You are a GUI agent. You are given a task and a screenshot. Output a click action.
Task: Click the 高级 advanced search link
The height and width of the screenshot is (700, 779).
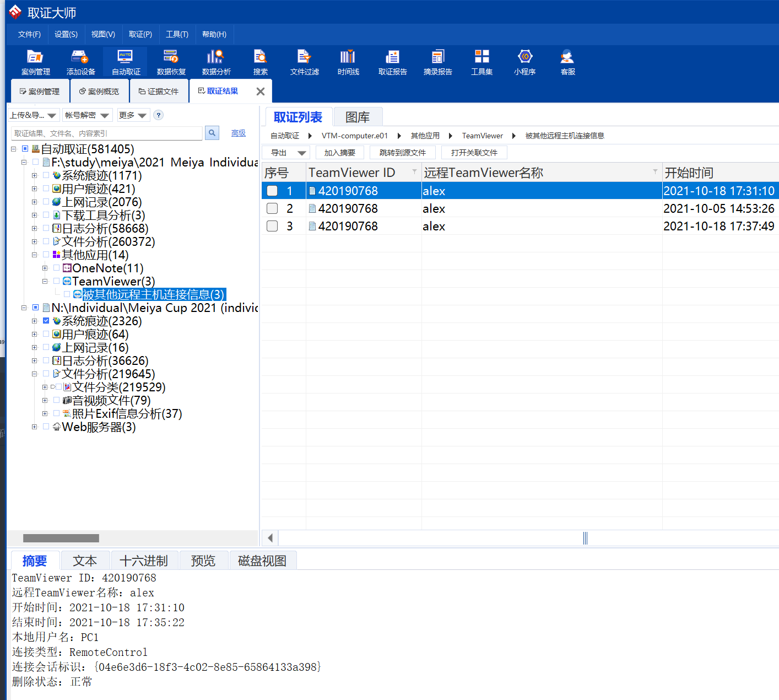[239, 133]
